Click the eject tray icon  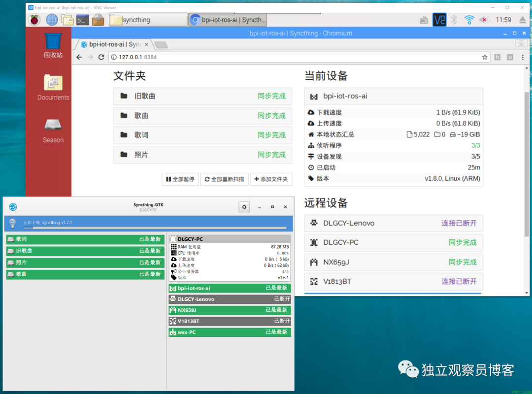pyautogui.click(x=523, y=20)
